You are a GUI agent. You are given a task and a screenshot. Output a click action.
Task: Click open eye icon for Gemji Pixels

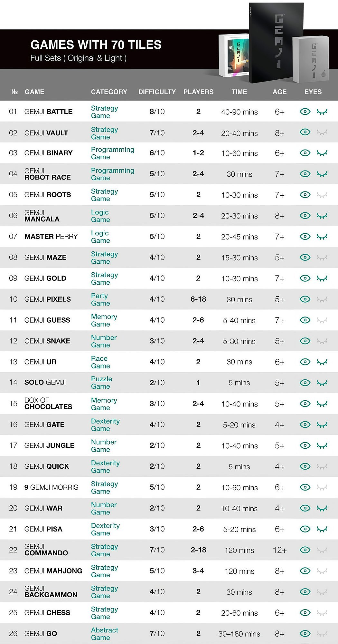tap(305, 299)
